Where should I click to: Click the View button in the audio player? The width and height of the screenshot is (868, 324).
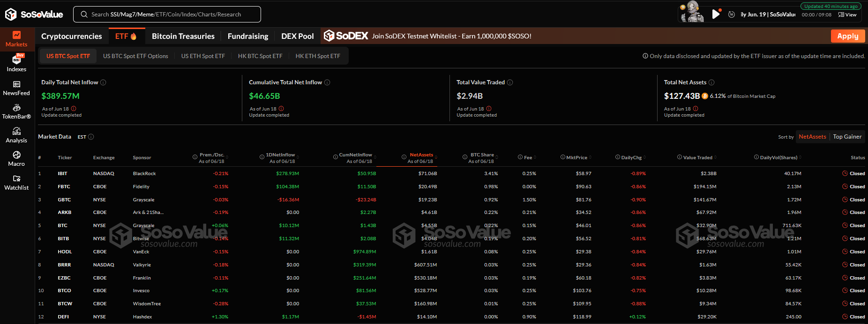click(x=847, y=15)
